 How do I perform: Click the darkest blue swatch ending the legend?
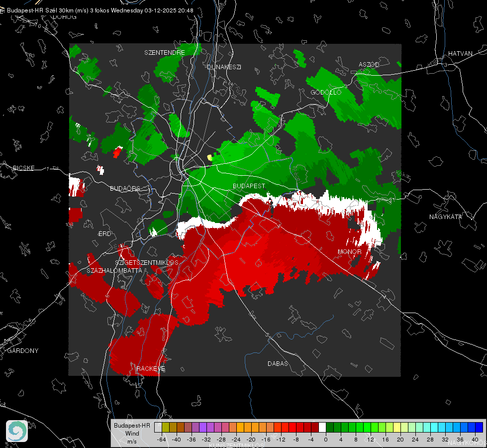[479, 428]
